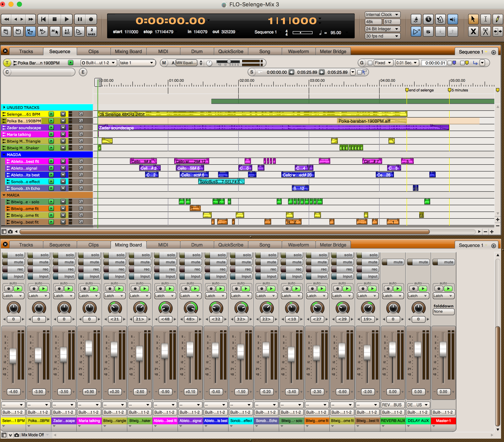Click the Overdub REC button
The height and width of the screenshot is (442, 504).
point(67,32)
